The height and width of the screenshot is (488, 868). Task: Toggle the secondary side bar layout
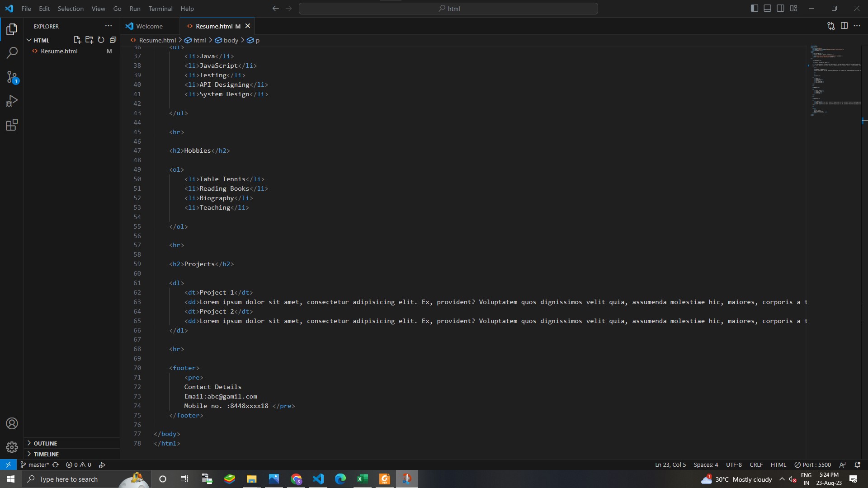pos(780,8)
